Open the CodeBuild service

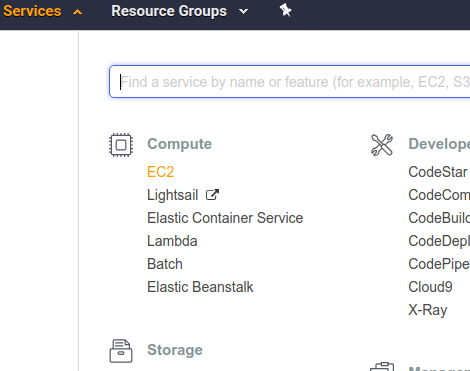(x=439, y=218)
